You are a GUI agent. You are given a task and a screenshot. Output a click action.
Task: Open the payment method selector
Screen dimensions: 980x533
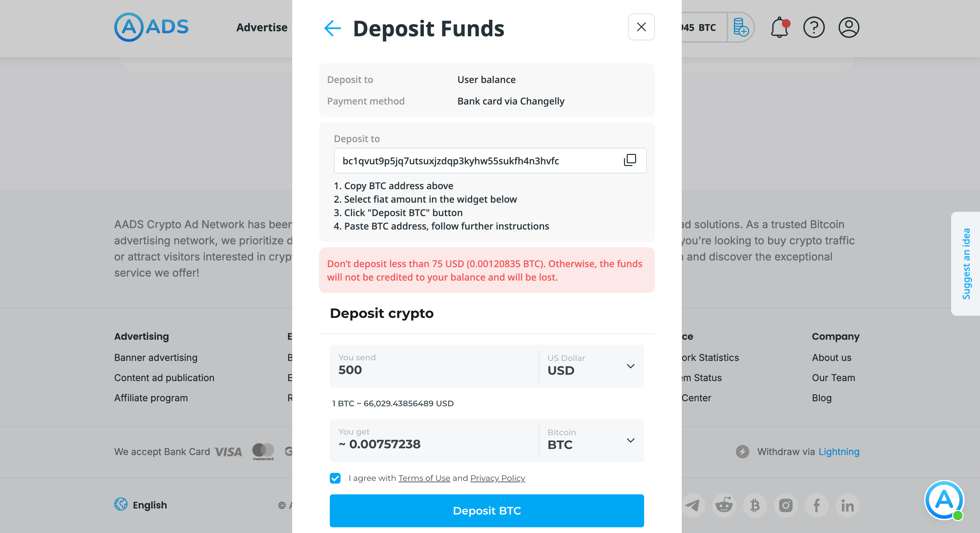pyautogui.click(x=511, y=100)
